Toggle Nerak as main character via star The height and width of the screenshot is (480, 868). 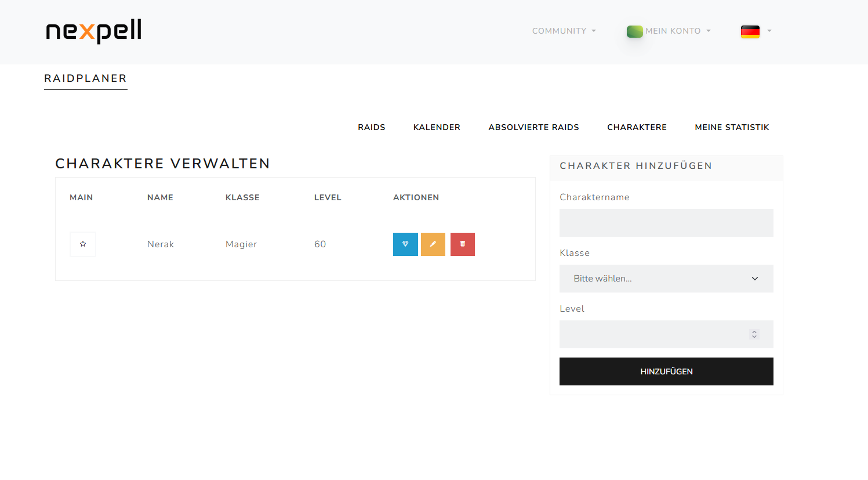82,244
